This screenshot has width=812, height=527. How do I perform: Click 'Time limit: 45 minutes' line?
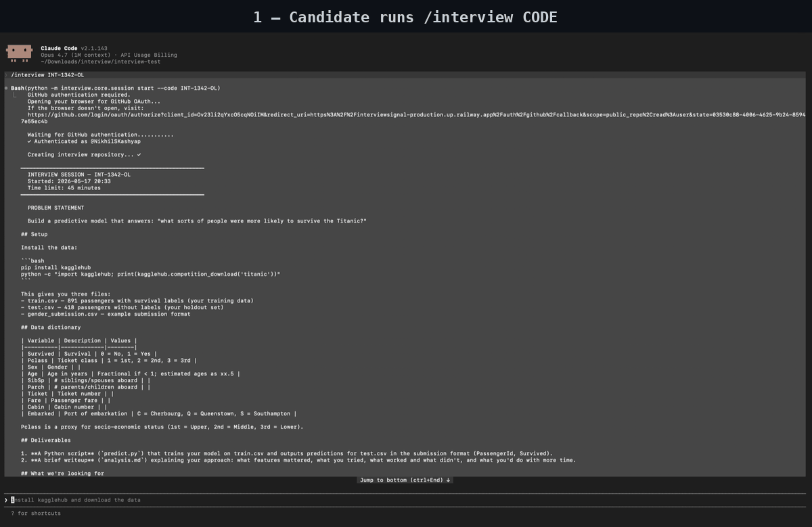tap(64, 188)
